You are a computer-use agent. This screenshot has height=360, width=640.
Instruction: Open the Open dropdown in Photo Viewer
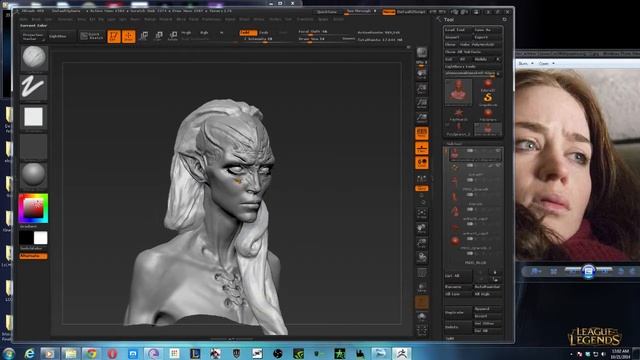tap(546, 64)
